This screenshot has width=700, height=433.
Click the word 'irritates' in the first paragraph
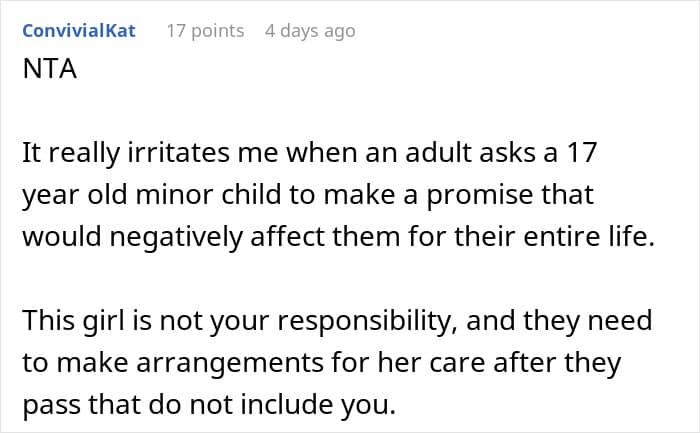pyautogui.click(x=179, y=153)
